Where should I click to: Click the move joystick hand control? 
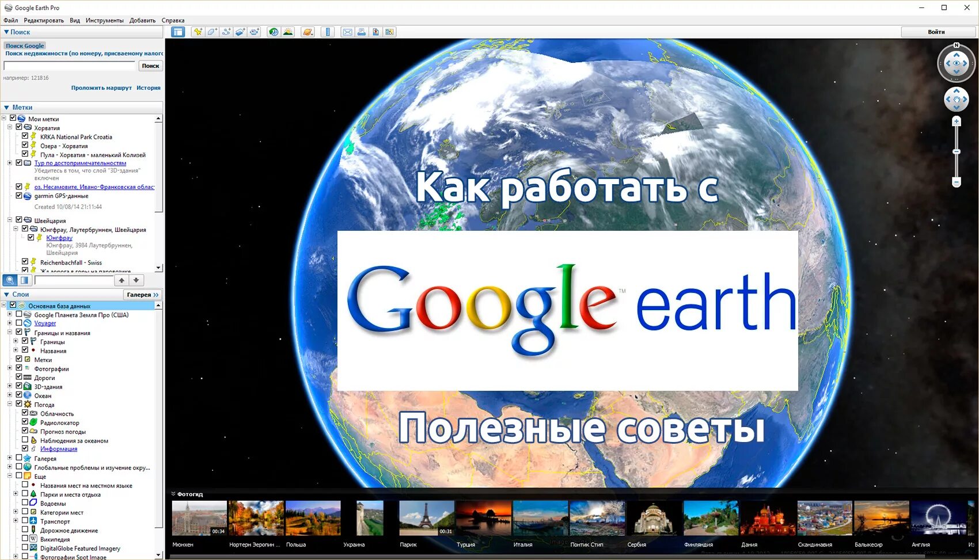(957, 100)
